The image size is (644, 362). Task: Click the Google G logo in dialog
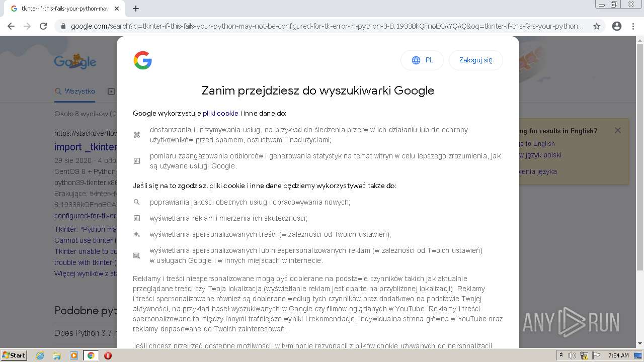tap(143, 60)
